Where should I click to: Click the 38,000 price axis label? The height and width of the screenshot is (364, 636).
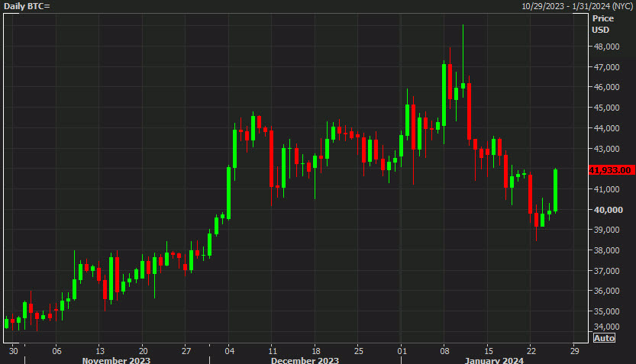[606, 250]
